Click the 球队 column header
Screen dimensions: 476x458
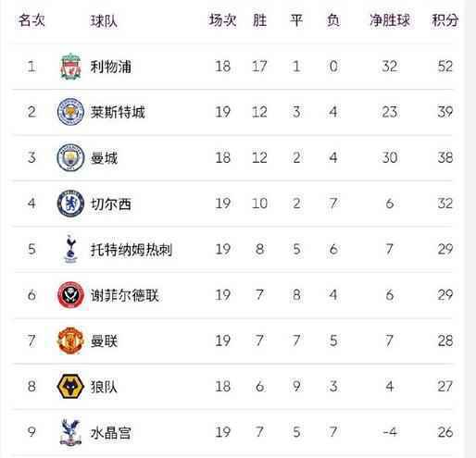tap(104, 21)
